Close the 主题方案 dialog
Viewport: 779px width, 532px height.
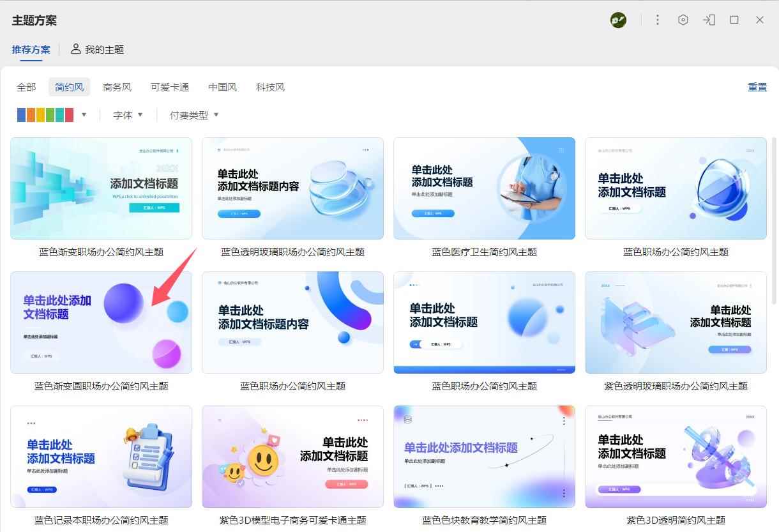(760, 20)
